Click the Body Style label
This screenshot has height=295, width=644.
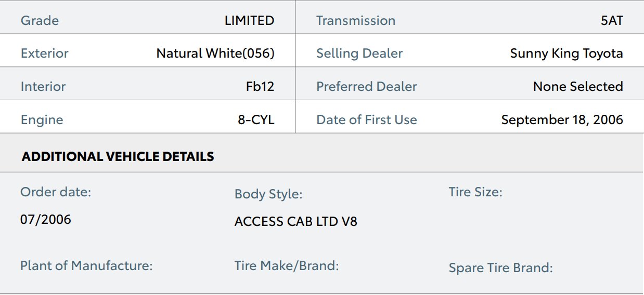pyautogui.click(x=268, y=194)
